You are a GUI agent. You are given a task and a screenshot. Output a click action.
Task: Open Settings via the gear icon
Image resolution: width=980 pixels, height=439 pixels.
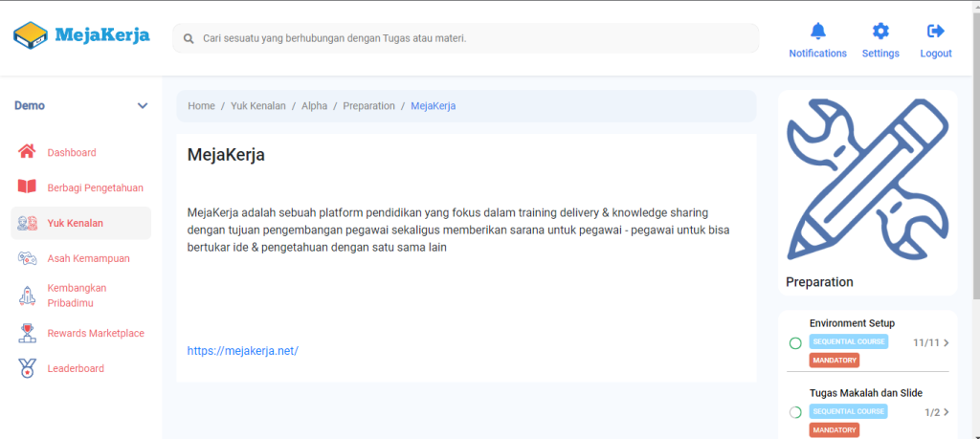click(880, 31)
